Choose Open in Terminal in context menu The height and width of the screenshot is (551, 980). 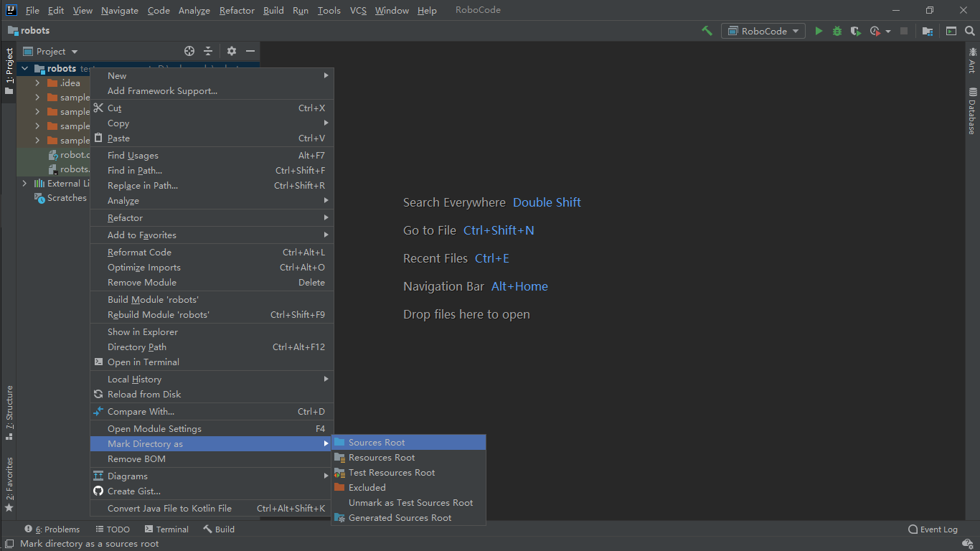pos(212,362)
